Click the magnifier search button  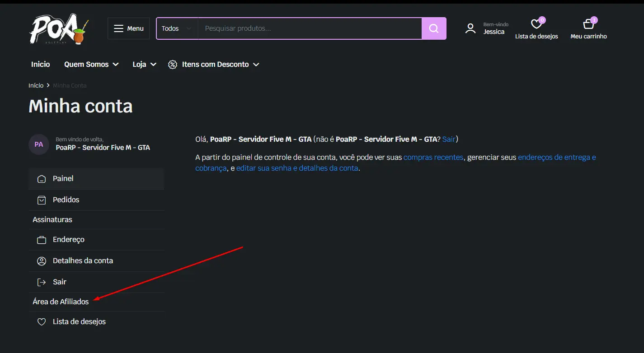click(434, 28)
